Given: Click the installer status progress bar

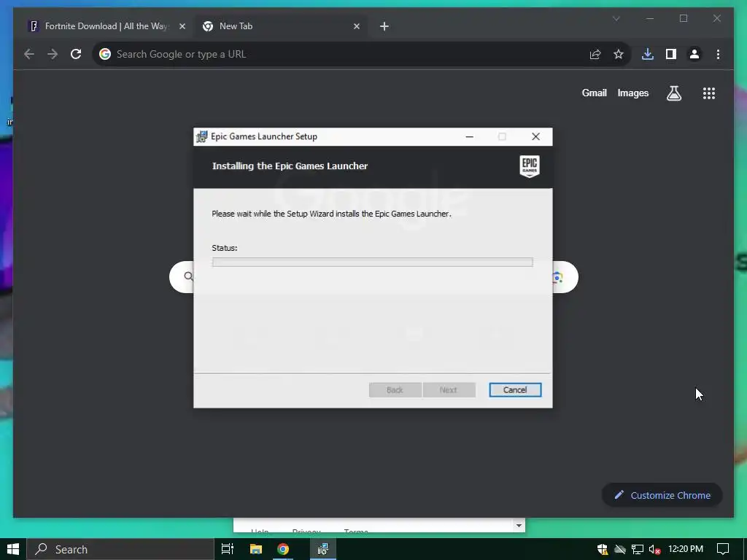Looking at the screenshot, I should coord(373,262).
